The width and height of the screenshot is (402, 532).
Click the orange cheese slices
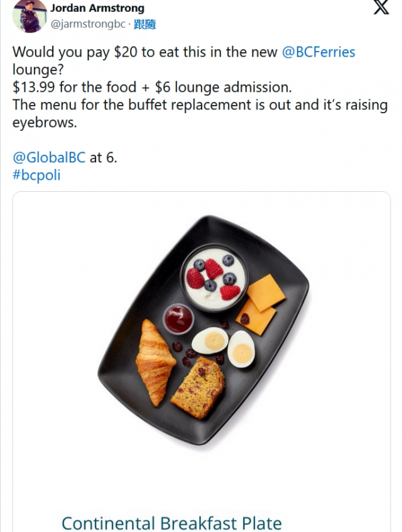(261, 303)
